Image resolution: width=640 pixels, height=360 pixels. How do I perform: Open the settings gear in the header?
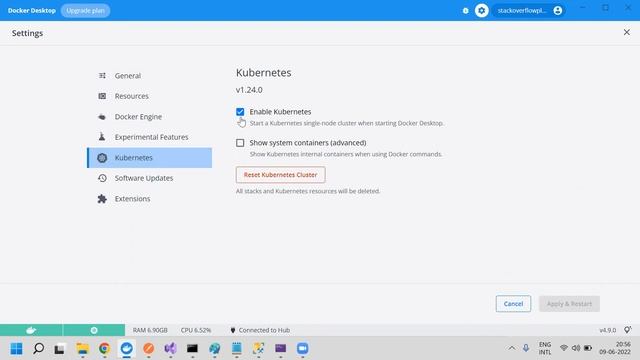[x=482, y=11]
